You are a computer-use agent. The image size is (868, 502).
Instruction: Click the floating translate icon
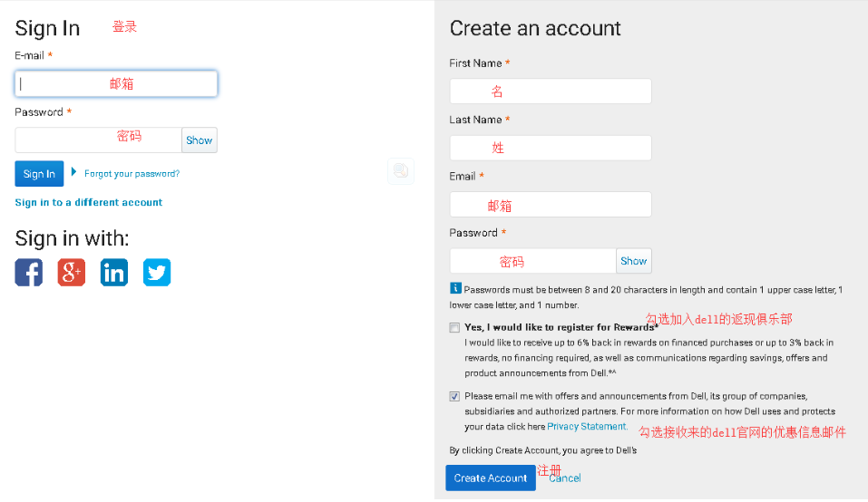coord(401,170)
